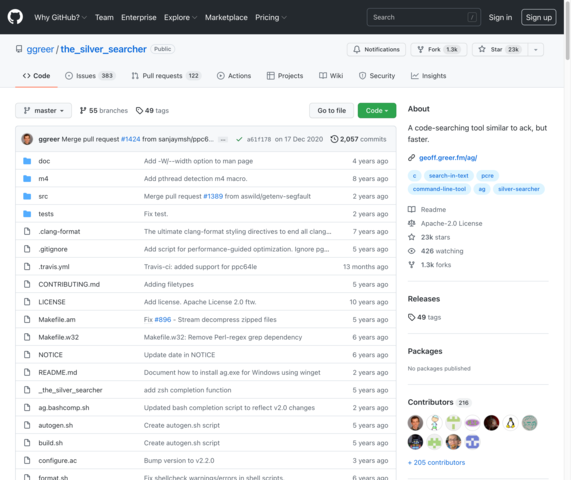571x480 pixels.
Task: Open the star lists dropdown arrow
Action: pos(536,50)
